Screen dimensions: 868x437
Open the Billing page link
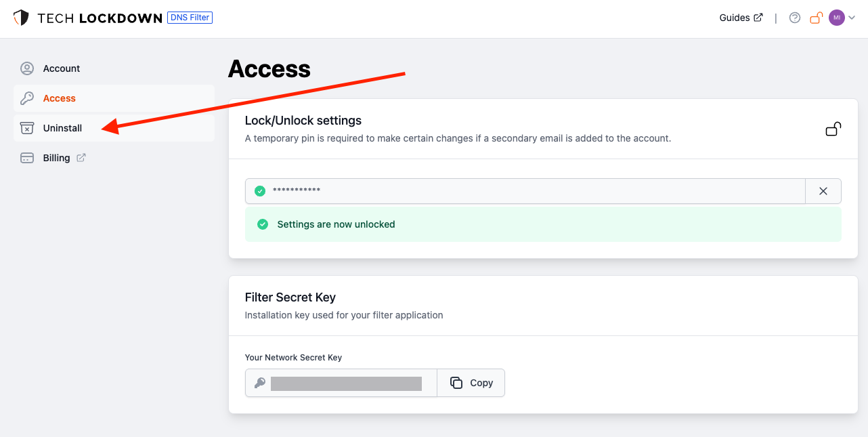[x=57, y=158]
